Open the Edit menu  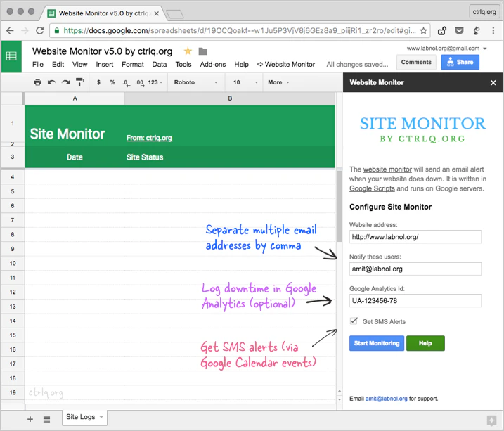[x=58, y=64]
